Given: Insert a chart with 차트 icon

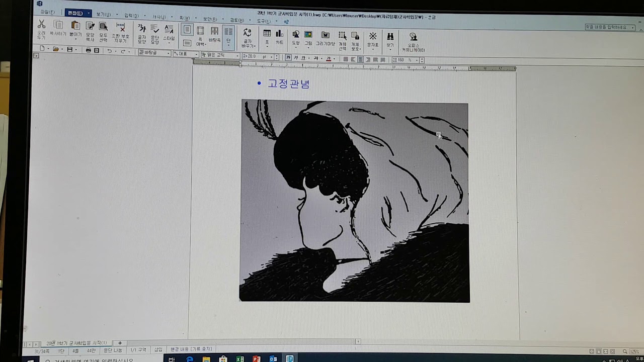Looking at the screenshot, I should (x=279, y=34).
